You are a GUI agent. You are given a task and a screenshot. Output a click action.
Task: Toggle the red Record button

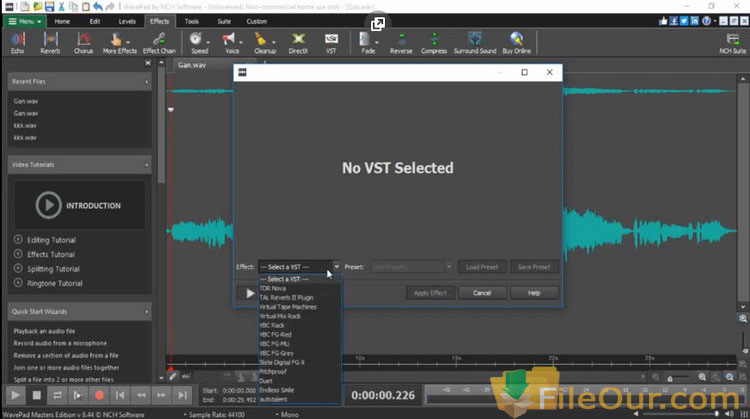99,395
